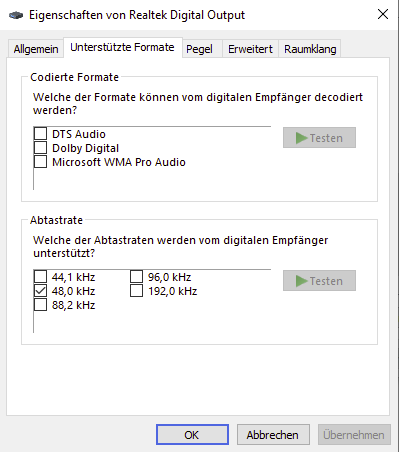
Task: Cancel with the Abbrechen button
Action: click(273, 435)
